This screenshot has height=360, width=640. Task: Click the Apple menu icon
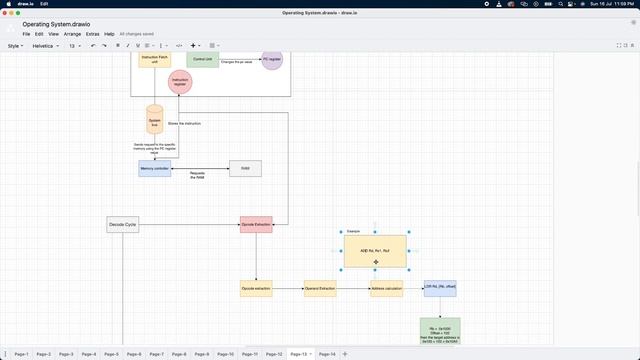tap(9, 4)
